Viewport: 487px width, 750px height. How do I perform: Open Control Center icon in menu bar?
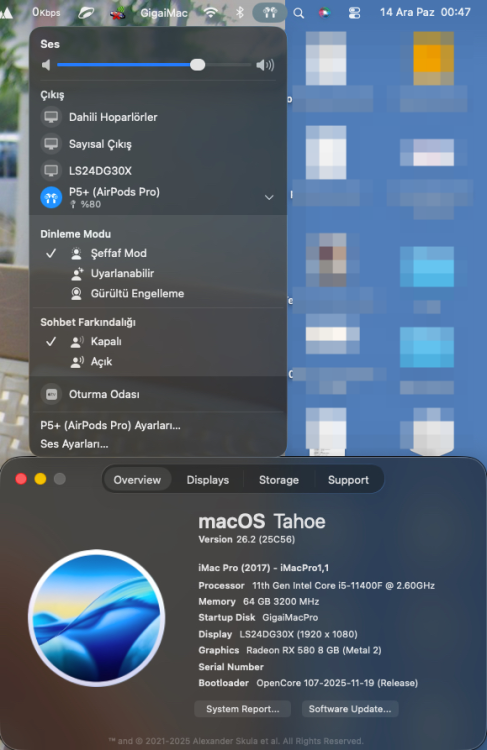354,13
